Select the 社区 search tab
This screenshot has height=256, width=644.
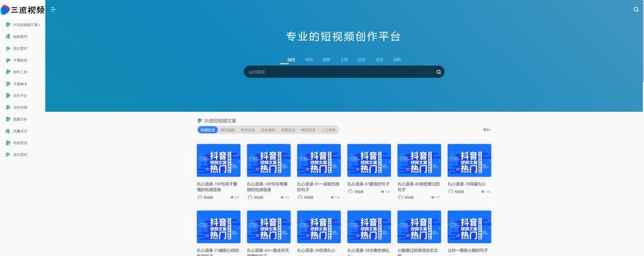tap(362, 60)
